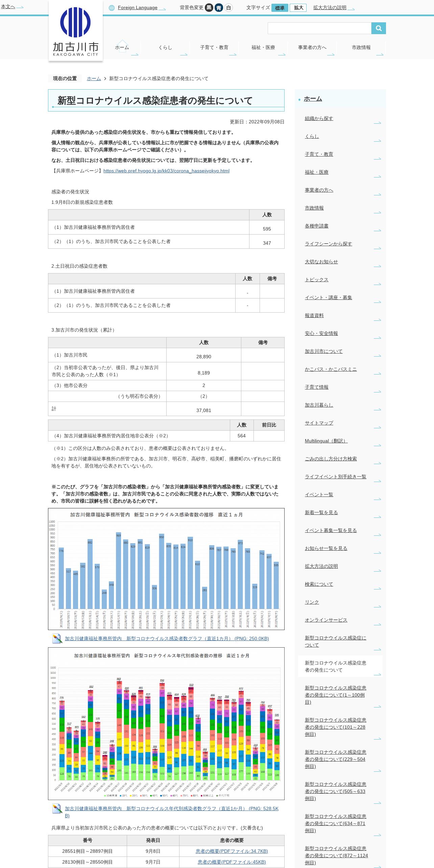434x868 pixels.
Task: Open イベント一覧 in the sidebar
Action: 319,495
